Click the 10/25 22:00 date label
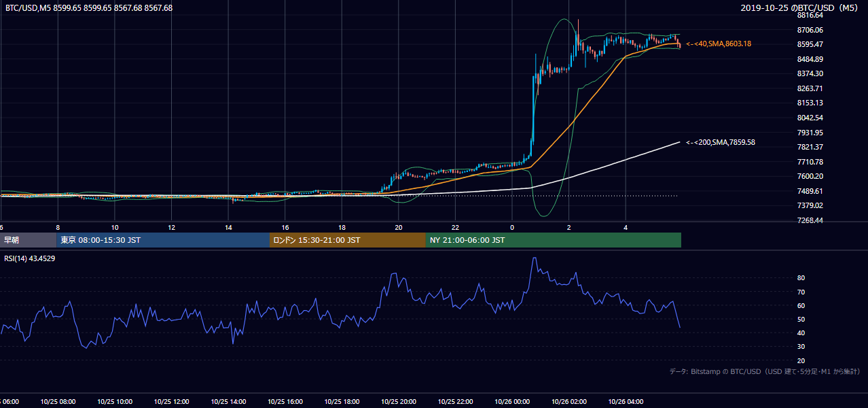Viewport: 868px width, 408px height. [x=455, y=402]
